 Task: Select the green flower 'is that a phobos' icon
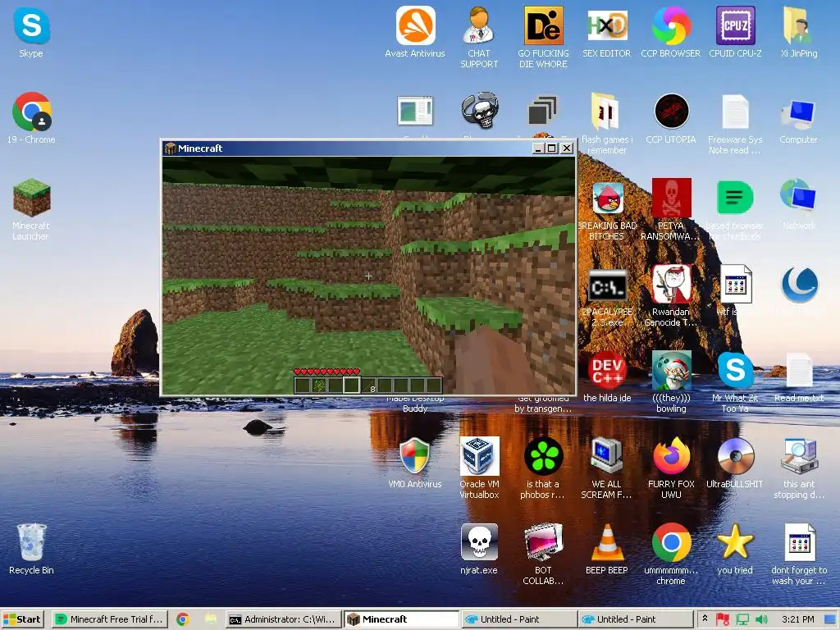pos(543,456)
